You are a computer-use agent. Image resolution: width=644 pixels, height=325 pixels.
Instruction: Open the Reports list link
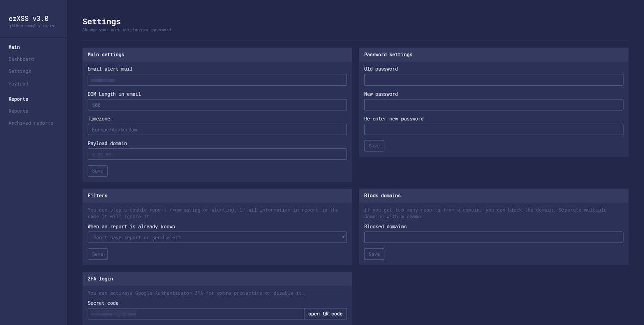(18, 111)
